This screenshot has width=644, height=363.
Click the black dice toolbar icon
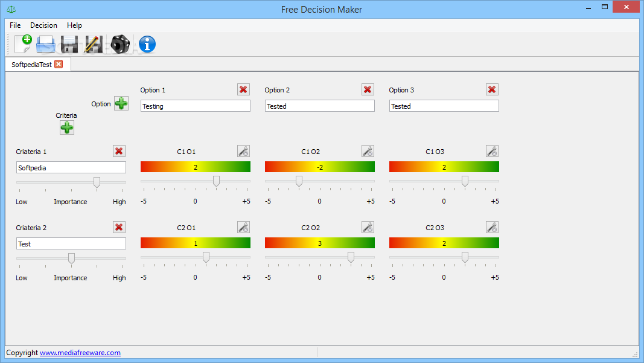(120, 44)
